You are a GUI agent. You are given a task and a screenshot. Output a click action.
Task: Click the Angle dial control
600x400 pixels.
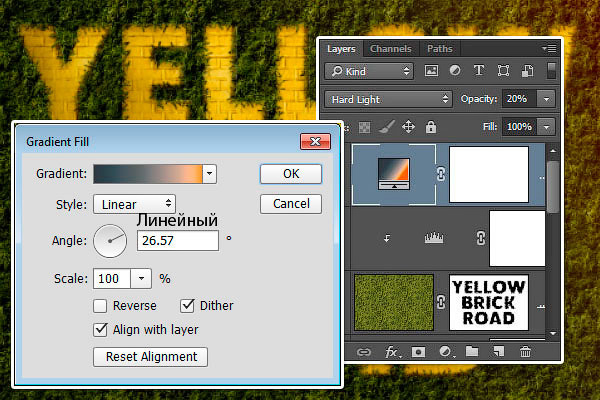coord(110,241)
